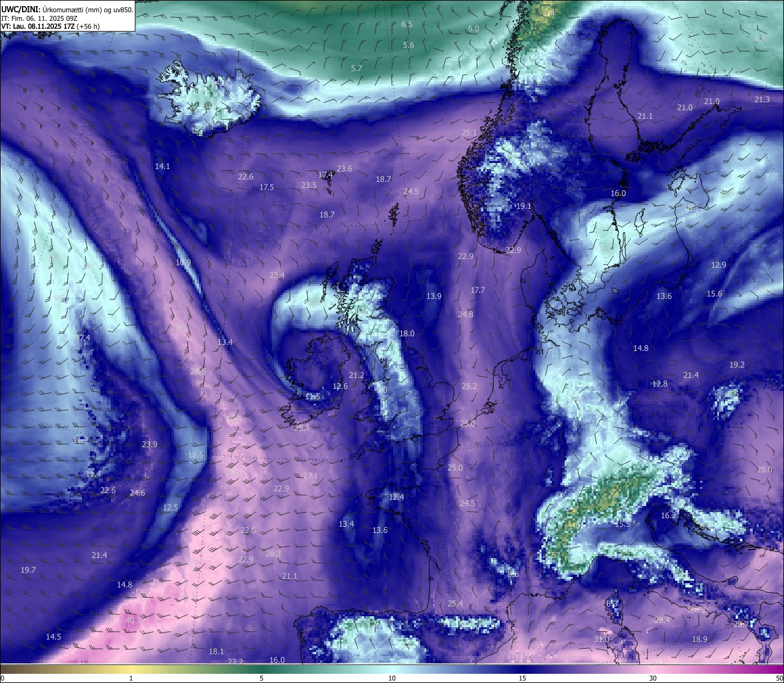Screen dimensions: 784x683
Task: Click the 5.6 value label
Action: (x=409, y=45)
